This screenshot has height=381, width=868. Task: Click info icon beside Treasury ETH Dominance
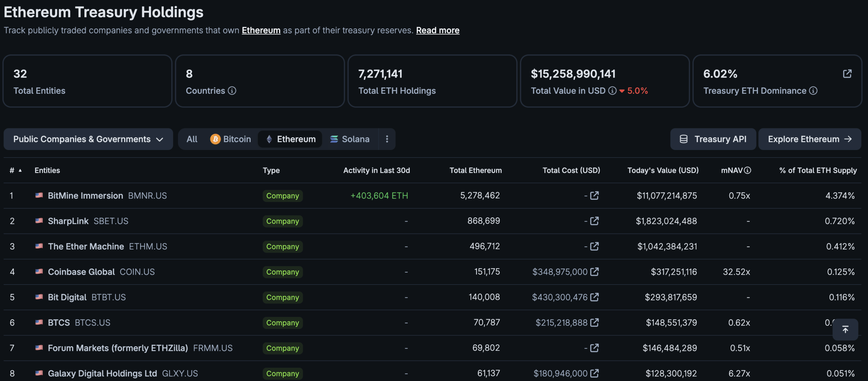click(813, 90)
